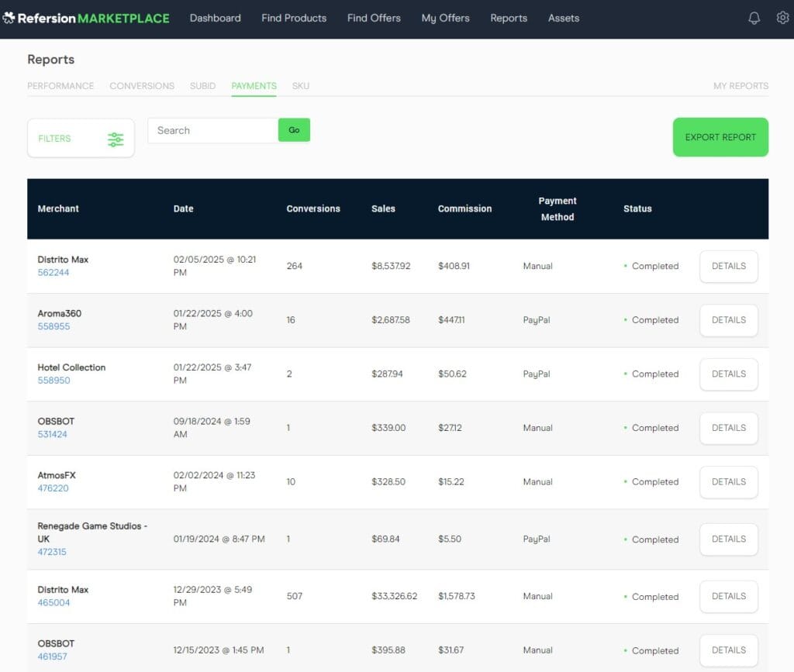This screenshot has height=672, width=794.
Task: Switch to the Performance tab
Action: point(60,86)
